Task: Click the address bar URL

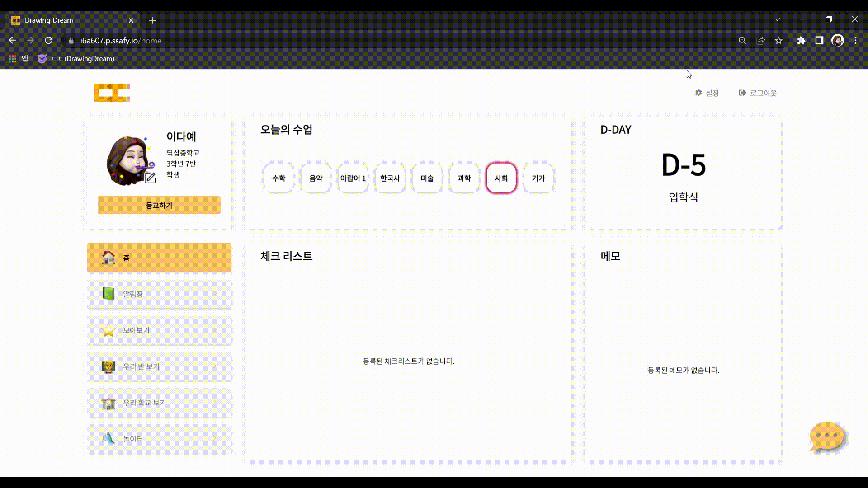Action: point(121,41)
